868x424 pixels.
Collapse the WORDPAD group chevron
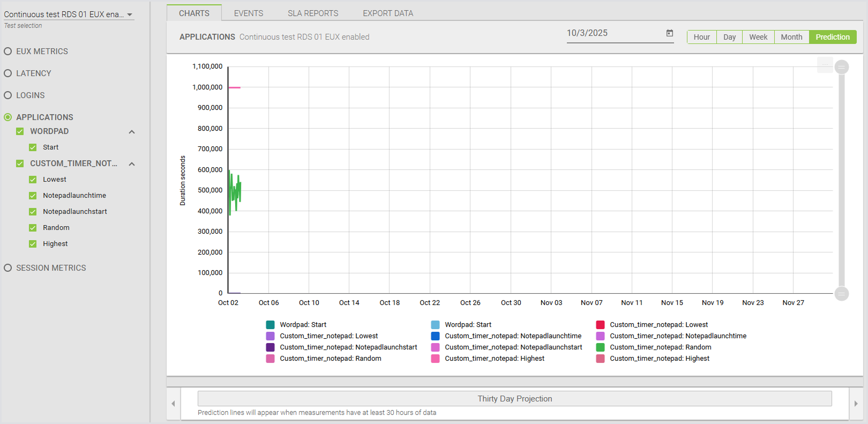pyautogui.click(x=132, y=132)
